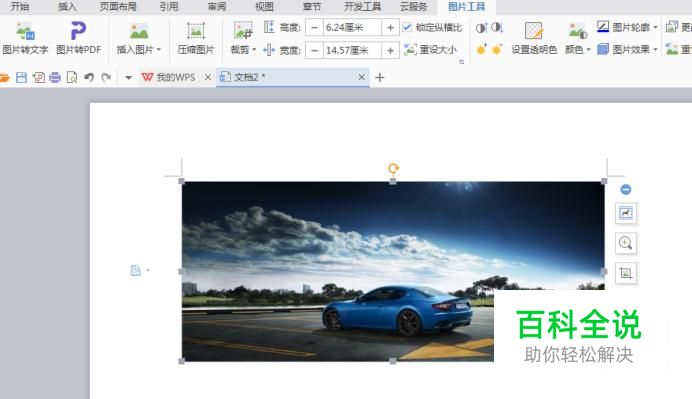
Task: Click the floating crop icon beside picture
Action: pos(625,273)
